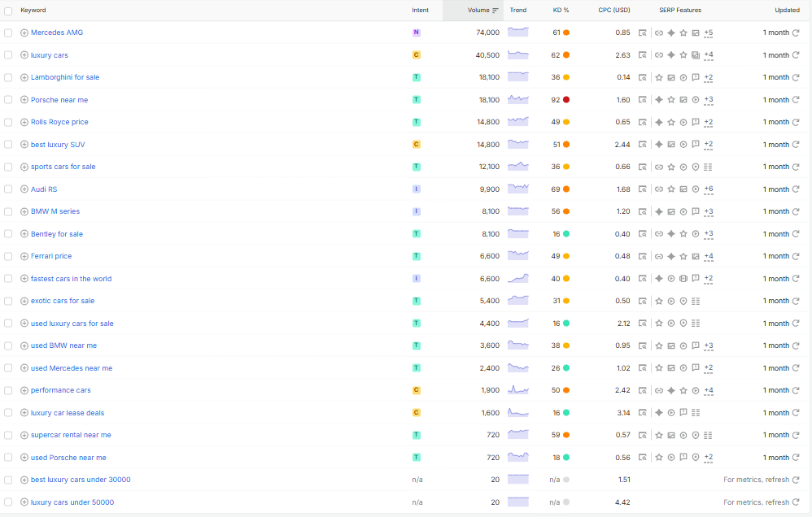
Task: Expand extra SERP features +4 for performance cars
Action: point(709,390)
